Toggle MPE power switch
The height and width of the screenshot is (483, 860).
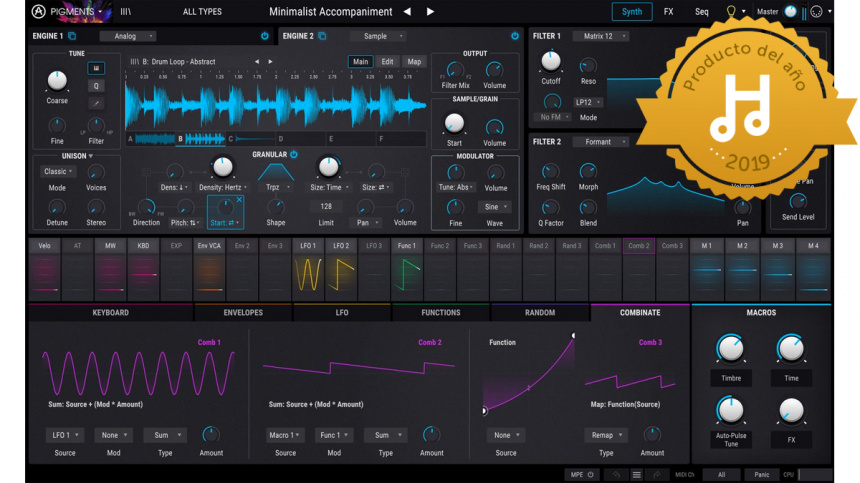click(x=591, y=475)
